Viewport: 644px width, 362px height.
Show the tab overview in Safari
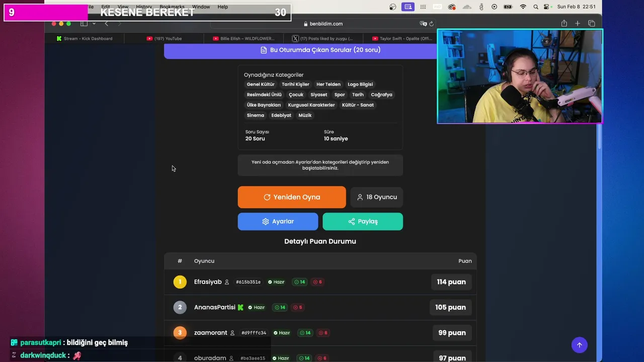point(592,24)
